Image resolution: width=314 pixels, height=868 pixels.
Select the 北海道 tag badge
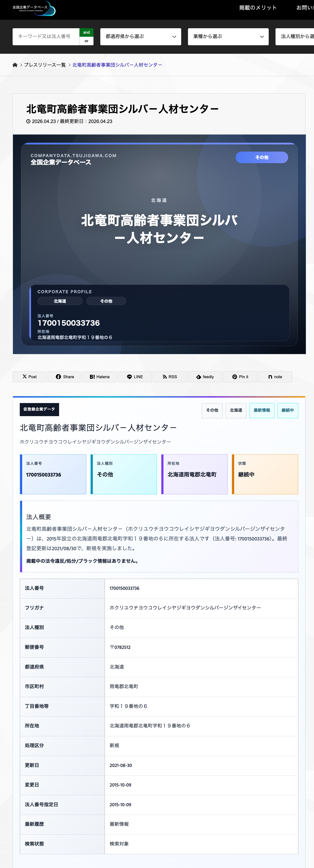236,410
